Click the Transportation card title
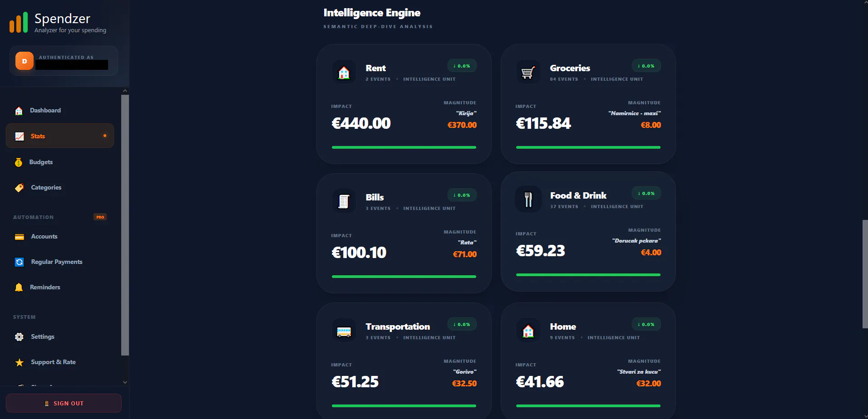This screenshot has height=419, width=868. pyautogui.click(x=398, y=326)
